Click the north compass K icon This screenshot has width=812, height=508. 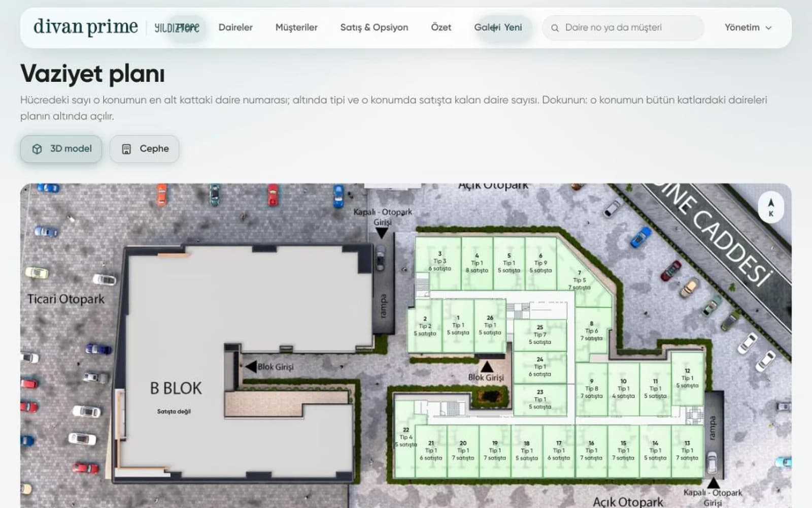point(771,207)
